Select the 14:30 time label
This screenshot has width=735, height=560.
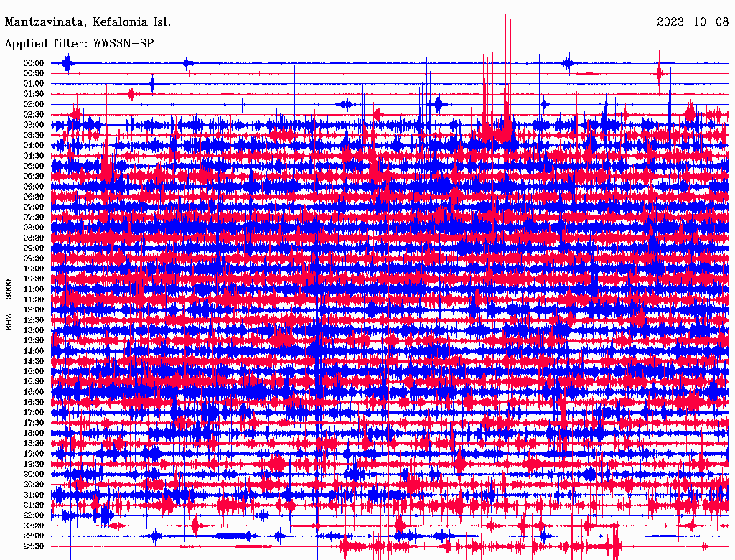point(34,361)
